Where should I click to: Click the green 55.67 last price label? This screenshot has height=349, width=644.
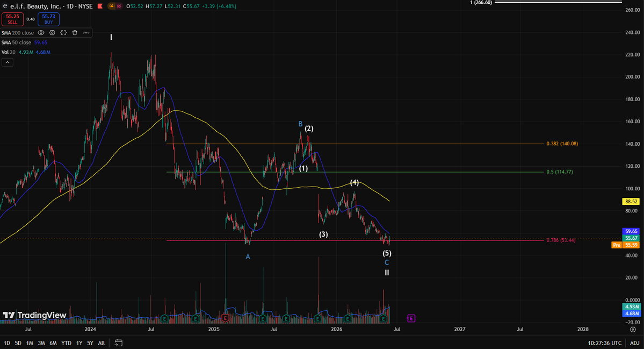(x=631, y=238)
